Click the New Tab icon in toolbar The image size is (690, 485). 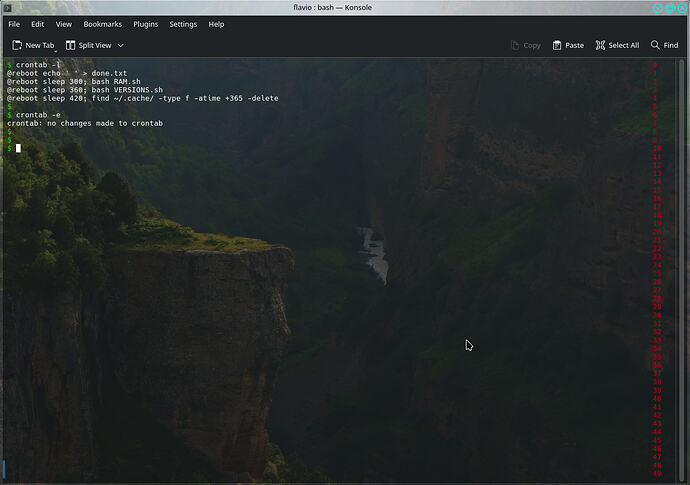click(x=17, y=45)
